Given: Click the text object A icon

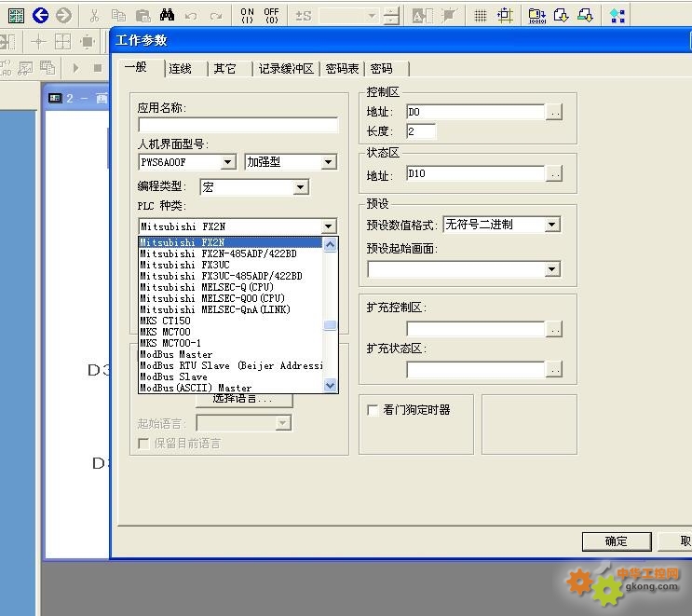Looking at the screenshot, I should 422,17.
